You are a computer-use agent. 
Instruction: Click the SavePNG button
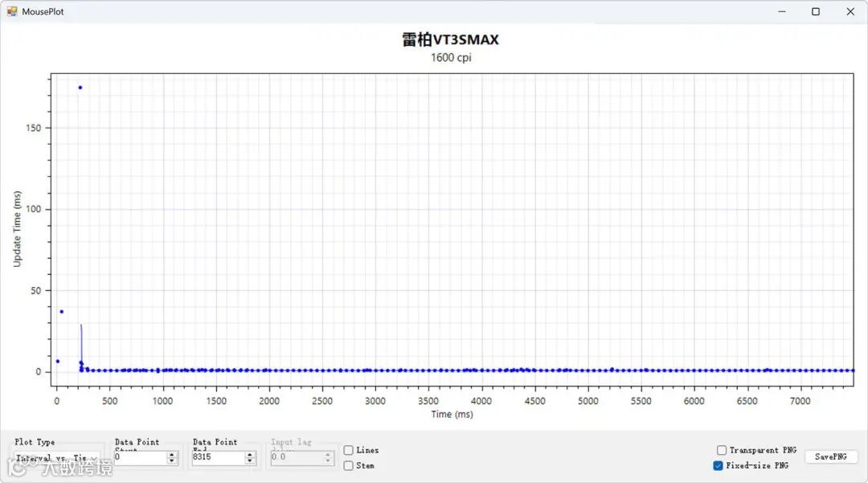click(830, 457)
